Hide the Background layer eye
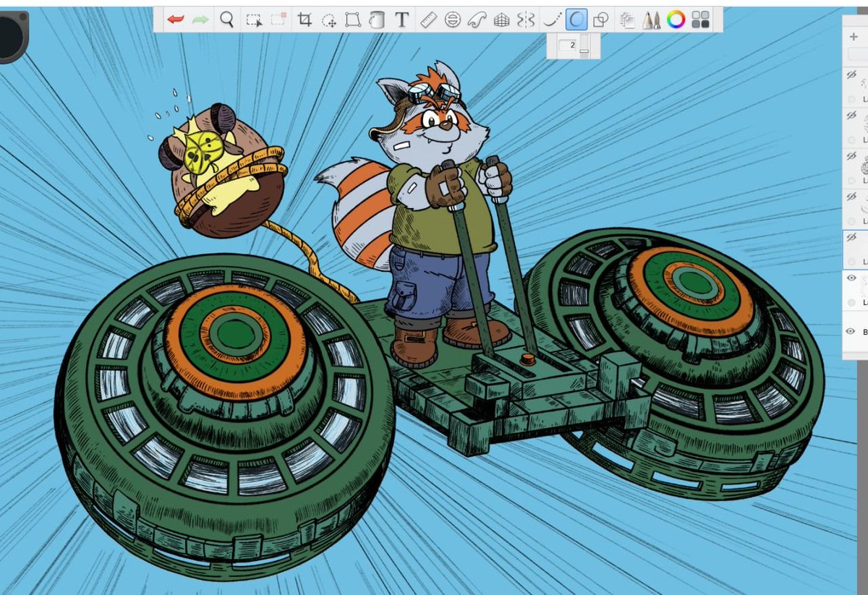Viewport: 868px width, 595px height. point(851,331)
